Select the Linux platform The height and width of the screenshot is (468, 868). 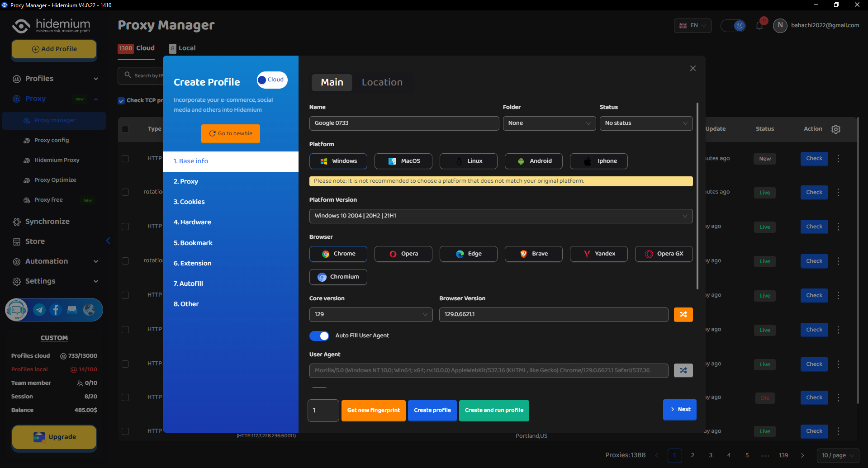469,161
